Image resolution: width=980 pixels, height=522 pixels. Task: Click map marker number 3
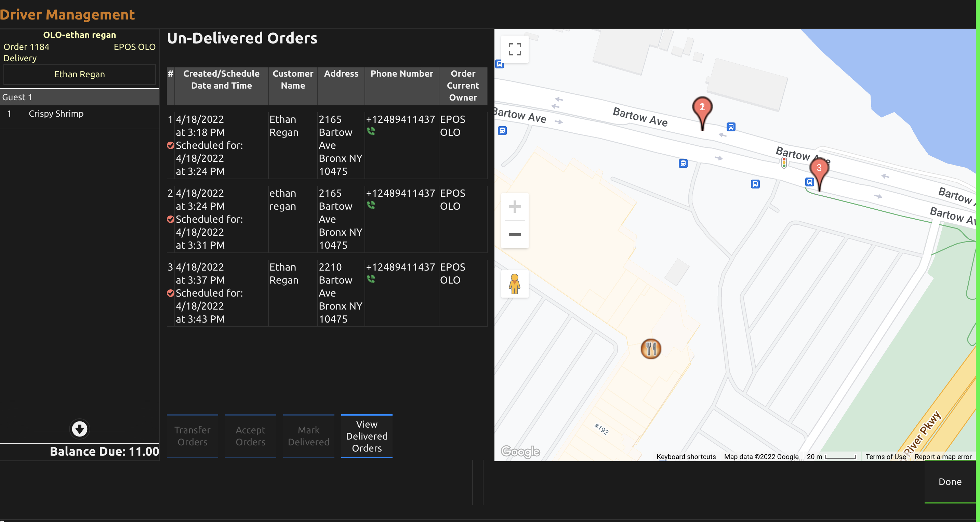[x=819, y=174]
